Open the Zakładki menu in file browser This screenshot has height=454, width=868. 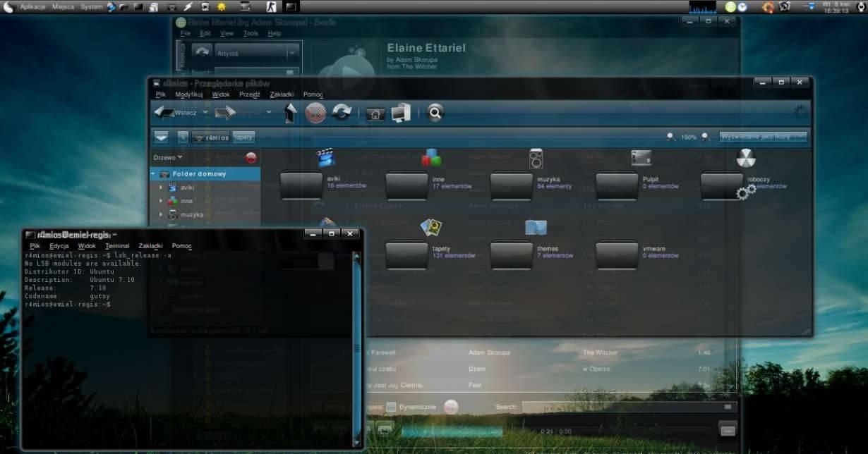282,94
